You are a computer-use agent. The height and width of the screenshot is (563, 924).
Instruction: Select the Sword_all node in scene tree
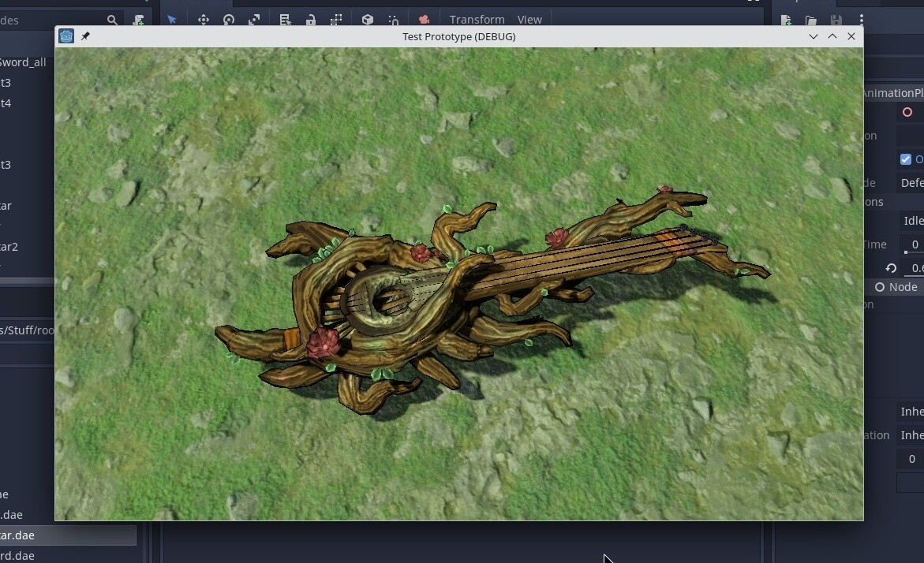pos(23,62)
